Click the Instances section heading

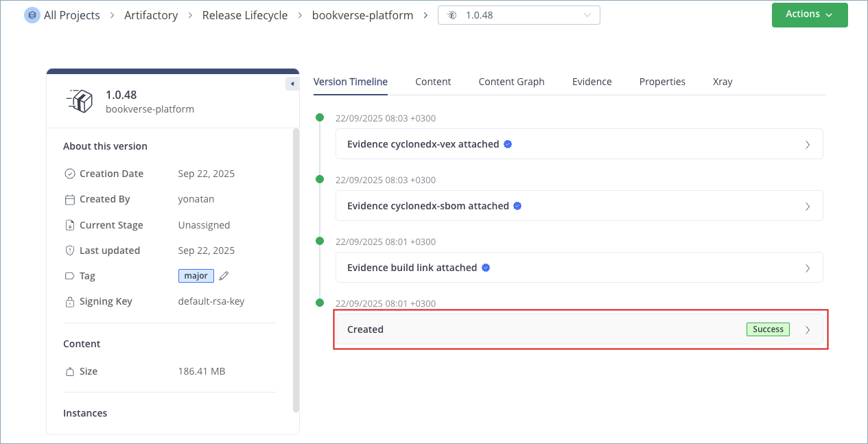coord(85,413)
